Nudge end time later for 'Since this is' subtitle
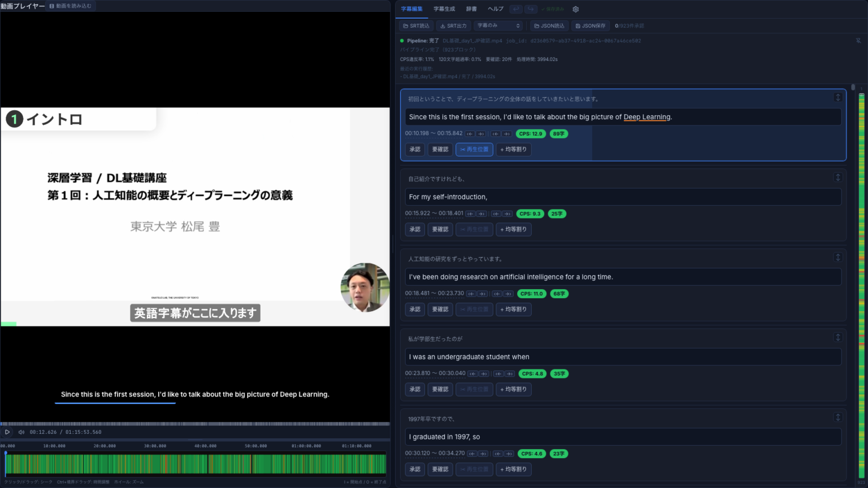The width and height of the screenshot is (868, 488). 506,134
